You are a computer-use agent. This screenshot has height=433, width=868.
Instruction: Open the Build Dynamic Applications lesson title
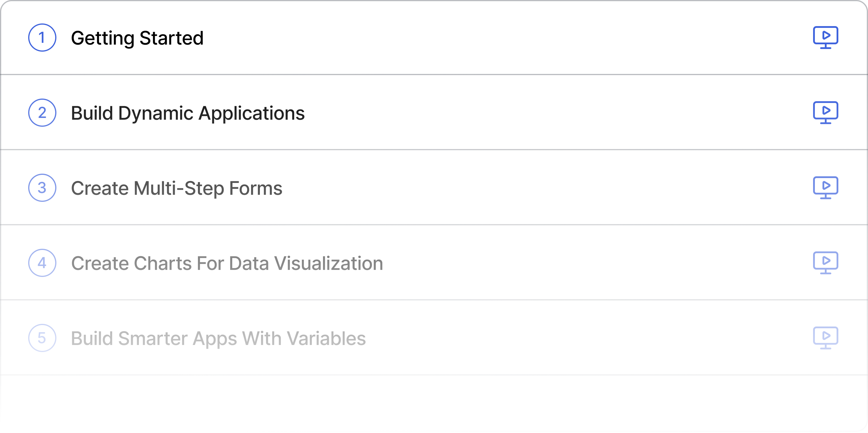coord(188,114)
